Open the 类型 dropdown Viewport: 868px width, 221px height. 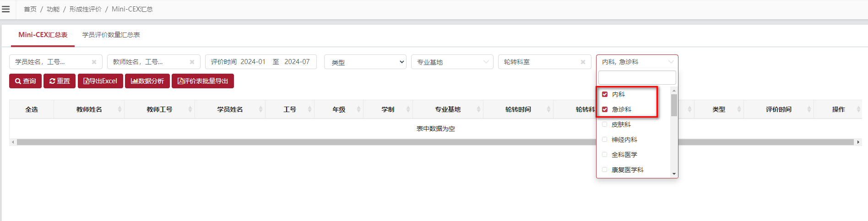(365, 62)
